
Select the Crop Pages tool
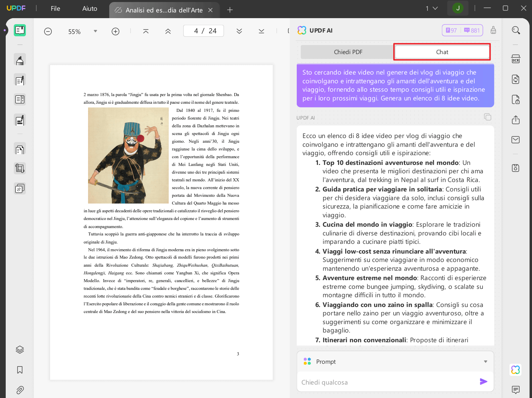point(20,168)
